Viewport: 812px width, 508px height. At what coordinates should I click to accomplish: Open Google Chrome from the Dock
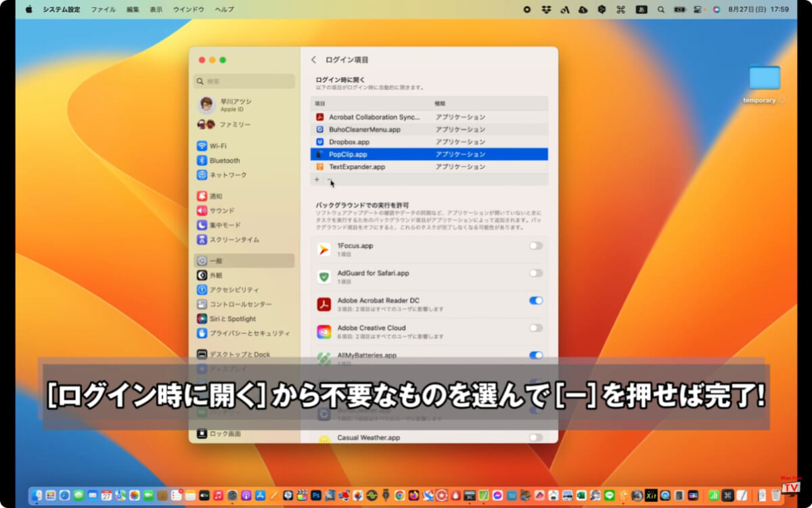(x=399, y=496)
